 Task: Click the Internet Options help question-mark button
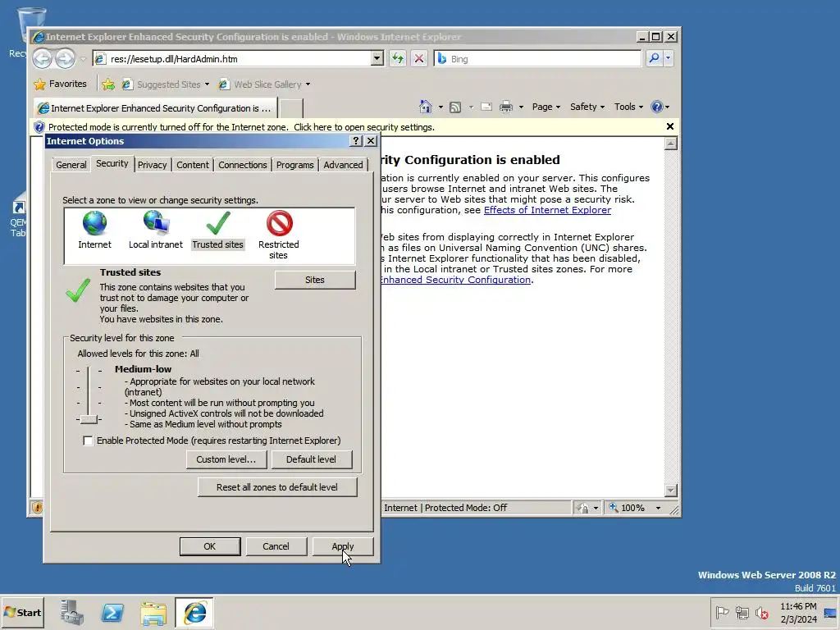(x=356, y=141)
